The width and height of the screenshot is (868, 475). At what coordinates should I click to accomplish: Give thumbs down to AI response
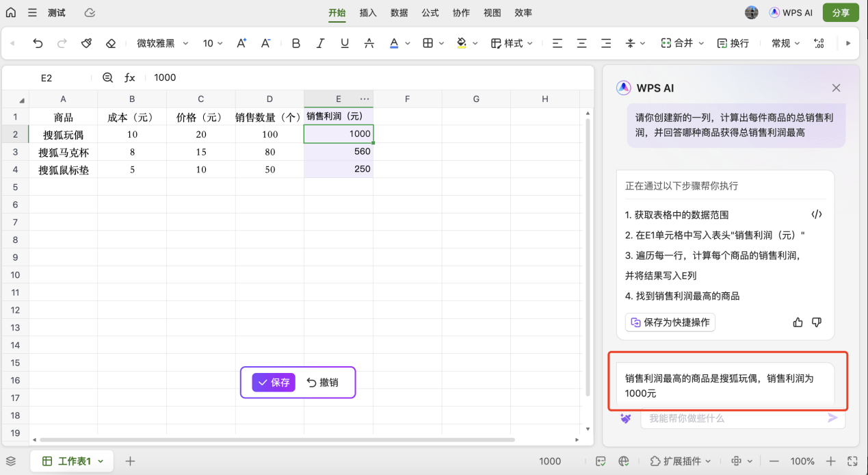[816, 322]
